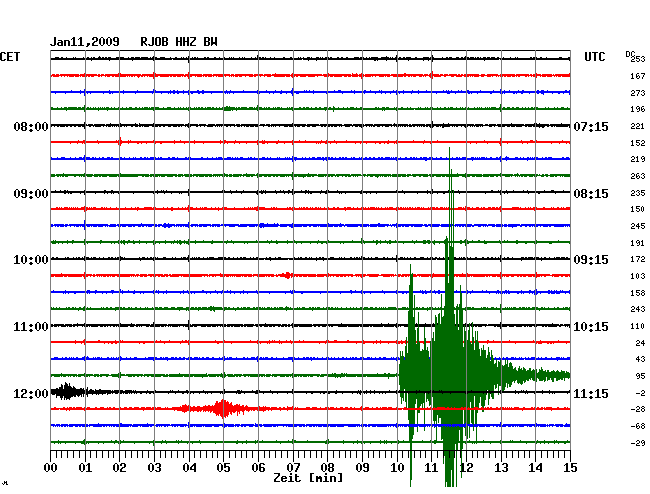Screen dimensions: 650x494
Task: Click minute tick label 13
Action: (501, 467)
